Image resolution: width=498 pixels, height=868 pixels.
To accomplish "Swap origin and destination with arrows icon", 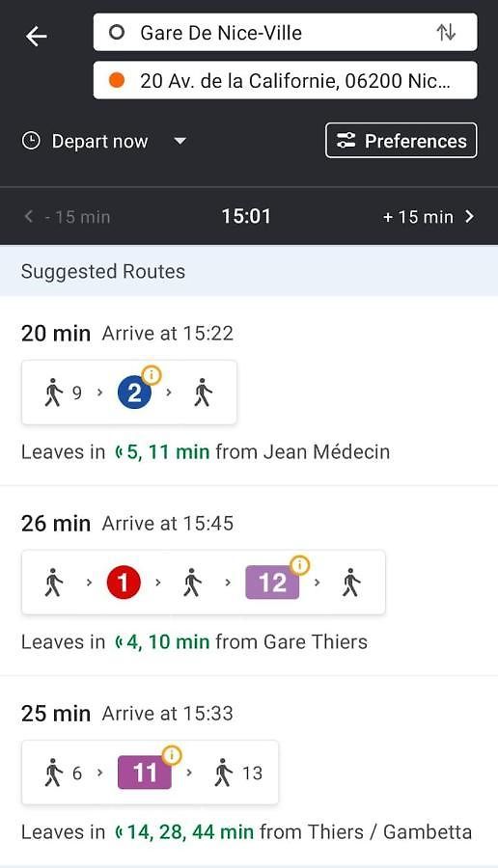I will 446,32.
